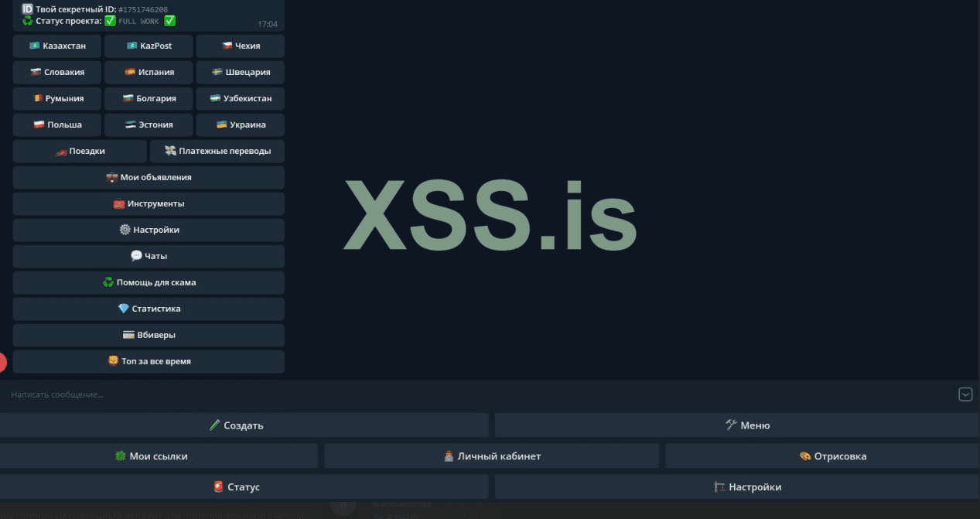Click the siren icon on Статус
The image size is (980, 519).
click(218, 487)
